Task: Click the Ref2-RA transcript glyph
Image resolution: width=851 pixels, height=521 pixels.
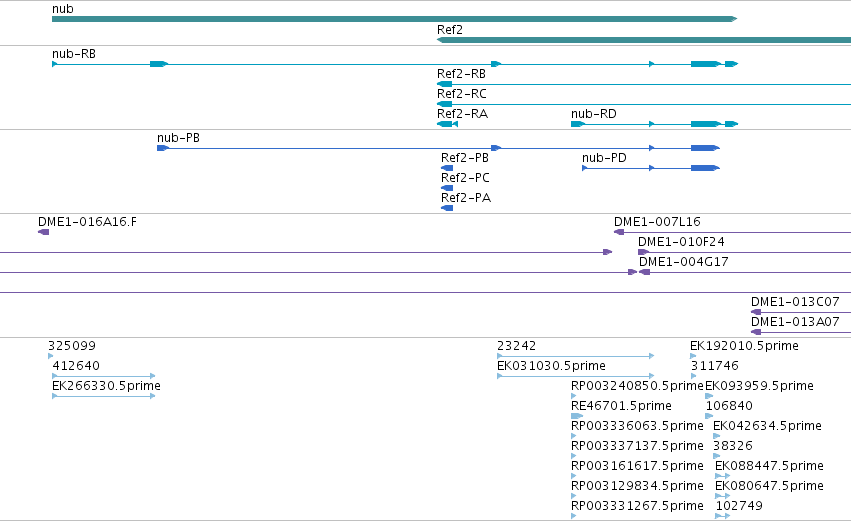Action: [447, 124]
